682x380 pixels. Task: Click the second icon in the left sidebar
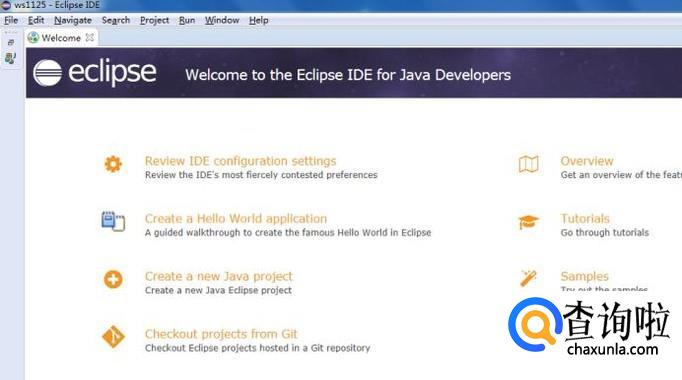(10, 58)
